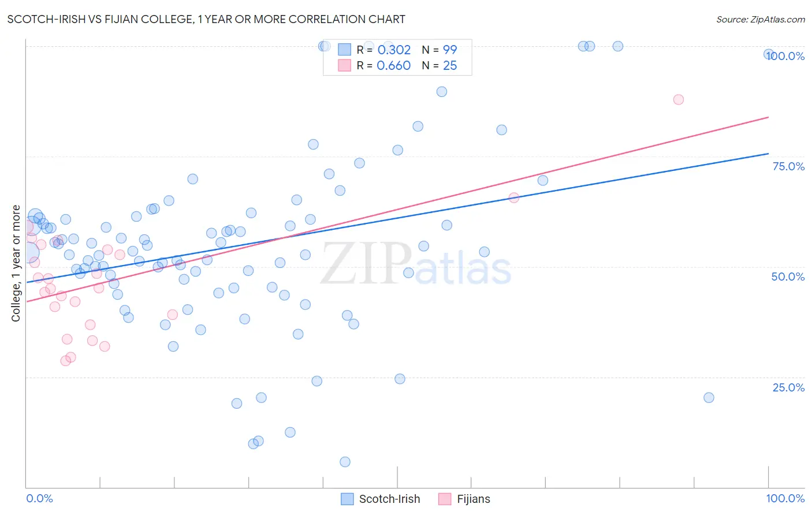The width and height of the screenshot is (812, 515).
Task: Click the Scotch-Irish legend color swatch at bottom
Action: point(347,499)
